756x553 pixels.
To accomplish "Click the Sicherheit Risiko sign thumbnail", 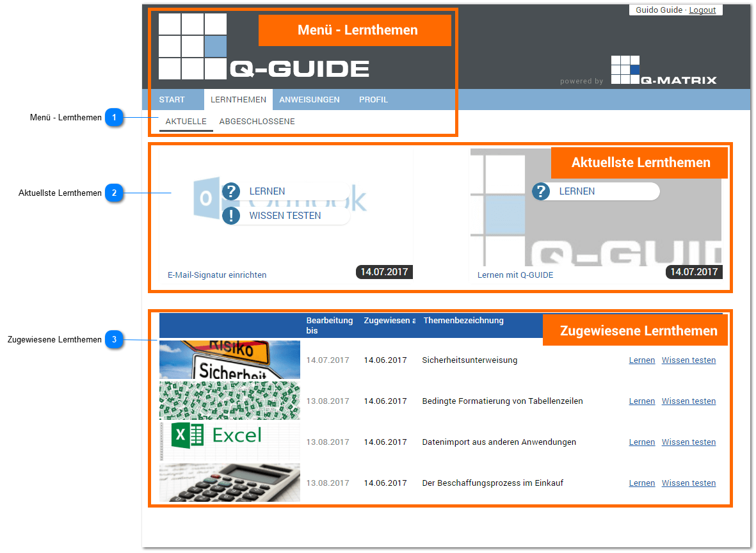I will [230, 360].
